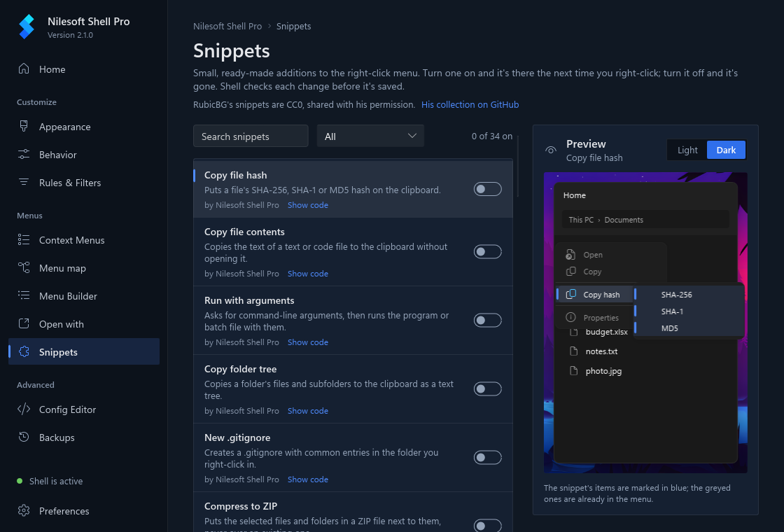Click the Open with arrow-box icon
The image size is (784, 532).
pyautogui.click(x=24, y=323)
